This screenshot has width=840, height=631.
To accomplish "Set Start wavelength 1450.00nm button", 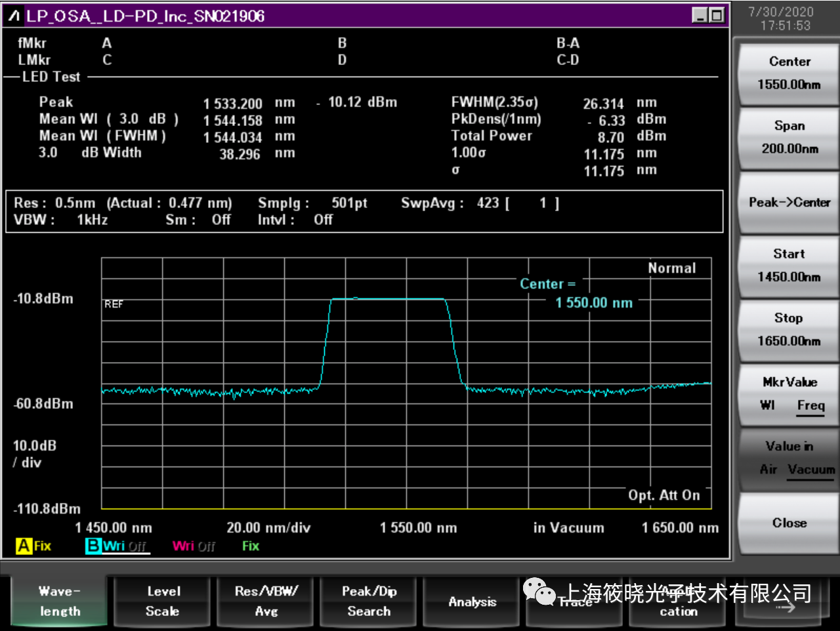I will (x=789, y=266).
